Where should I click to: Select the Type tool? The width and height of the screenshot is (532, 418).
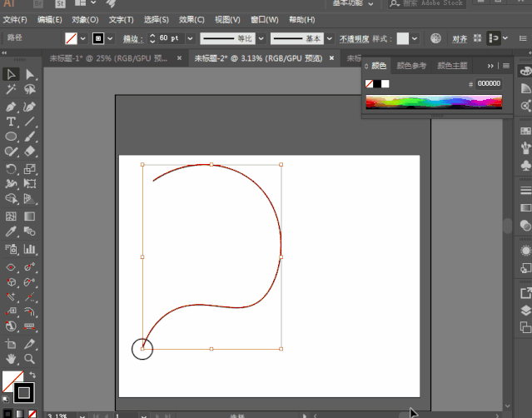point(11,122)
